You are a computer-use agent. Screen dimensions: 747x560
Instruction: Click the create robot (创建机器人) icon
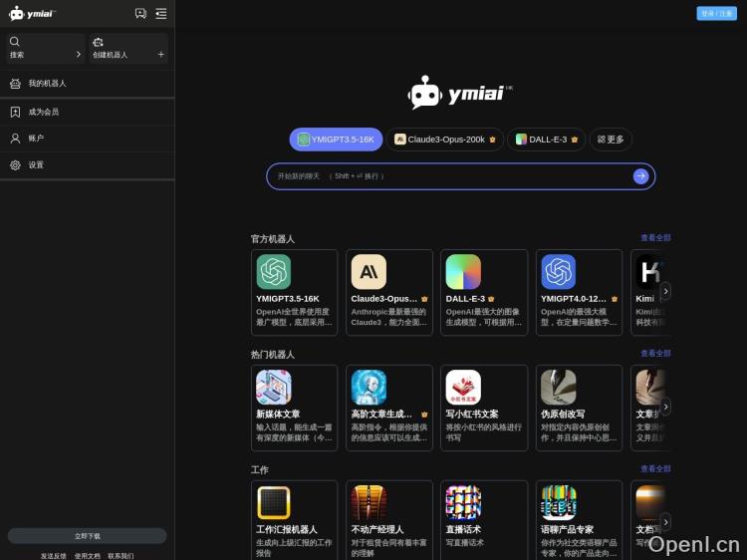pyautogui.click(x=98, y=42)
